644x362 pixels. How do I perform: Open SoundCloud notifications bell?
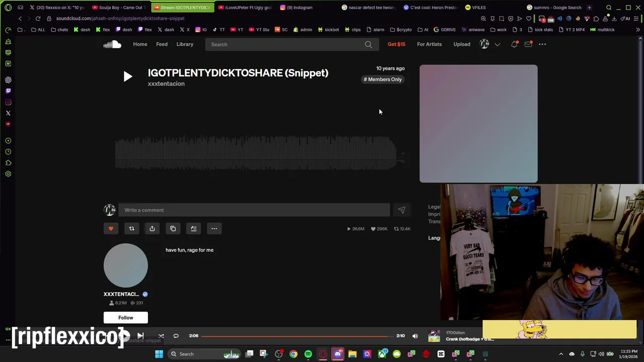click(x=514, y=44)
